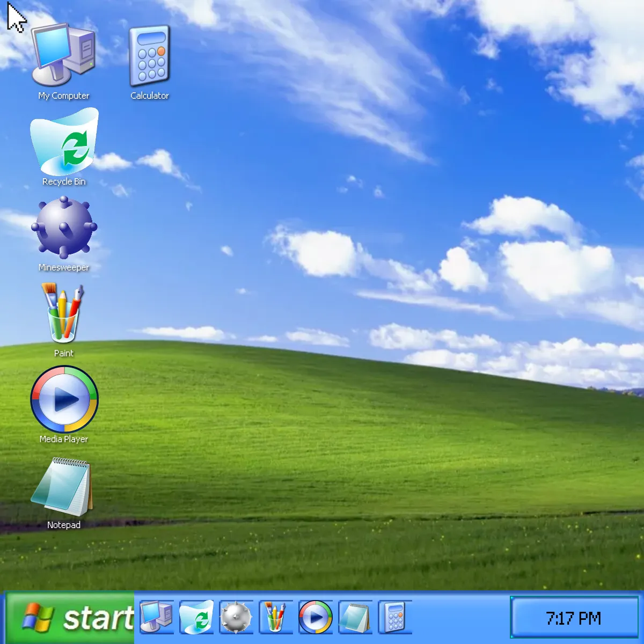Viewport: 644px width, 644px height.
Task: Launch Calculator from the taskbar
Action: (394, 617)
